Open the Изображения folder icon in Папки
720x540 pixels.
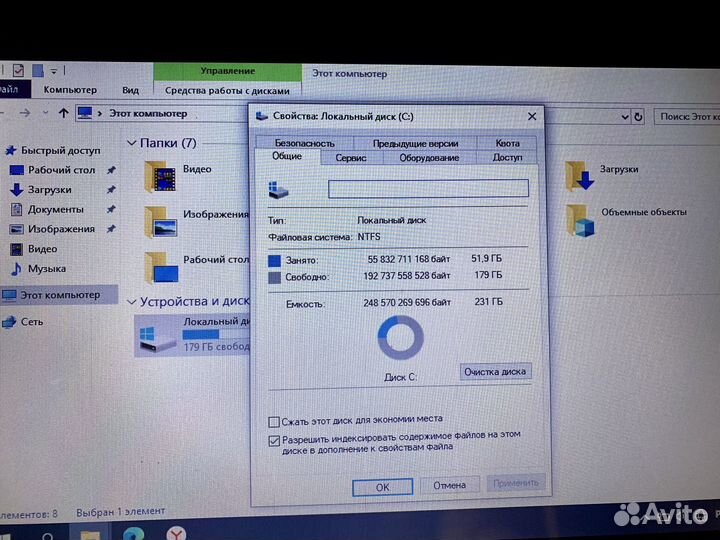click(161, 223)
